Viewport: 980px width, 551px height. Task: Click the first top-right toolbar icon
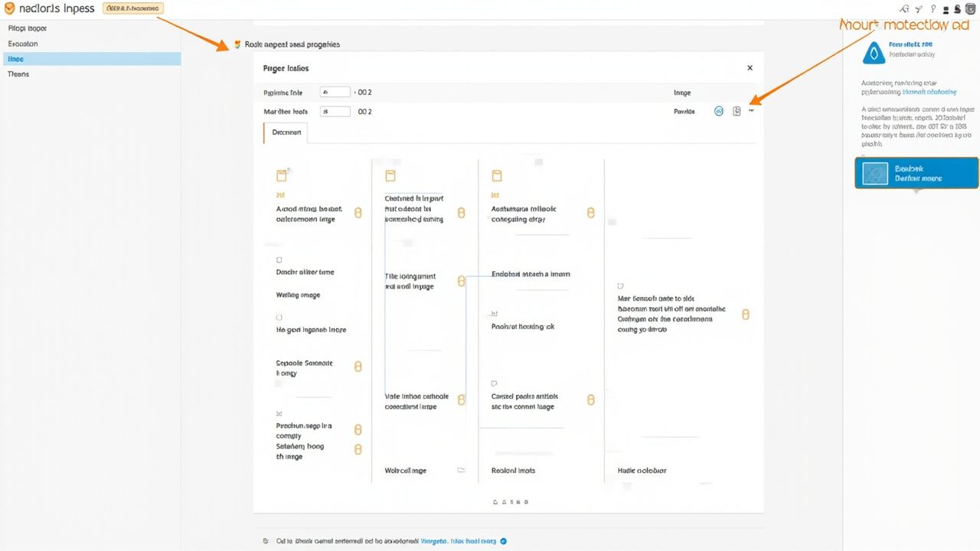pyautogui.click(x=904, y=8)
